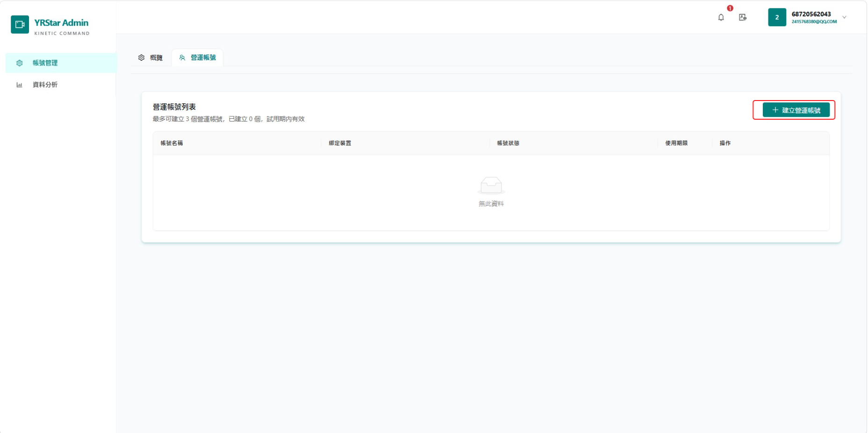The width and height of the screenshot is (868, 433).
Task: Click the YRStar Admin title text
Action: coord(61,22)
